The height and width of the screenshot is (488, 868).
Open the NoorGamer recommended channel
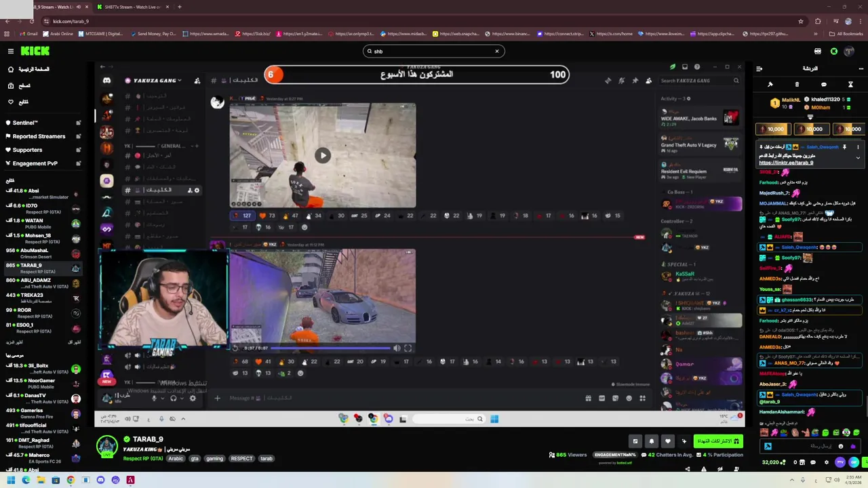42,384
